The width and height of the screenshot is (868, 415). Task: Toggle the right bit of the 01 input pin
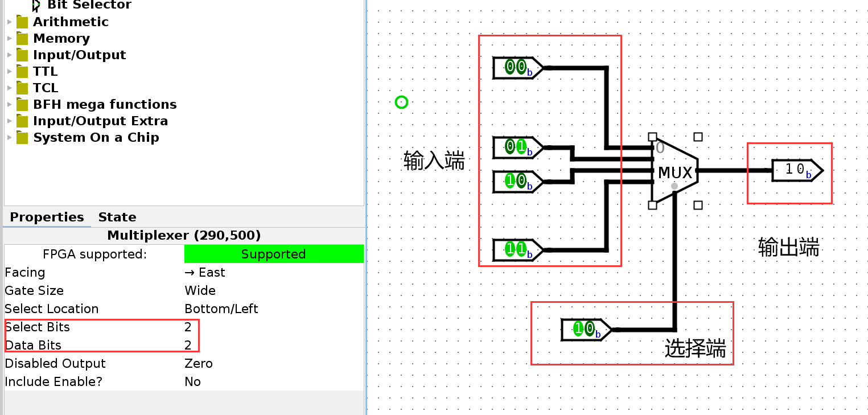pos(521,147)
